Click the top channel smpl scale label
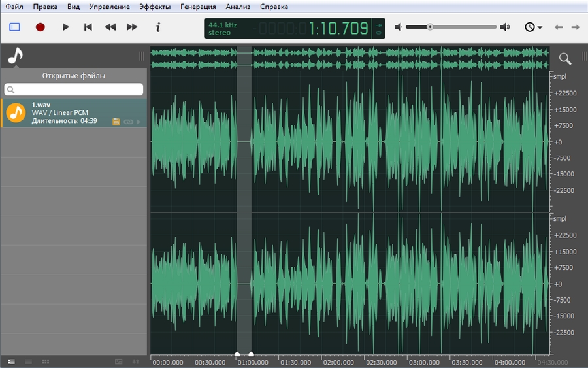The height and width of the screenshot is (368, 588). coord(559,76)
